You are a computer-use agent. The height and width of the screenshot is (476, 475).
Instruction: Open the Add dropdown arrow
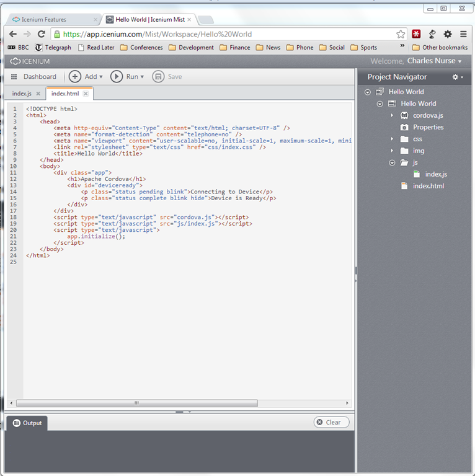[x=101, y=77]
